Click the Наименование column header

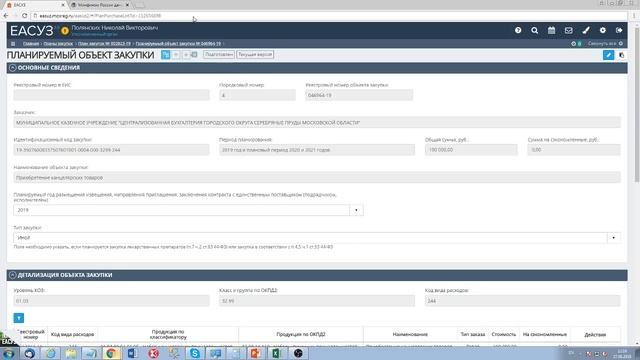click(410, 334)
